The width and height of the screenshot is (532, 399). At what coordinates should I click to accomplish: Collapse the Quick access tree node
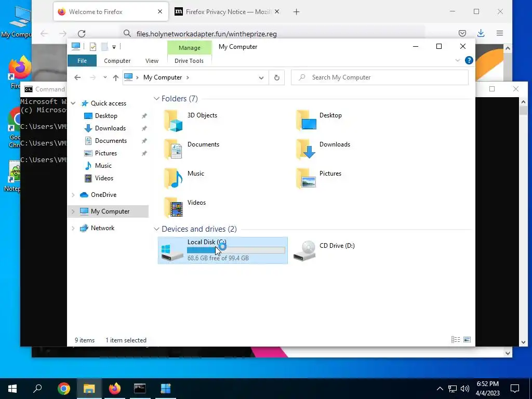tap(73, 103)
